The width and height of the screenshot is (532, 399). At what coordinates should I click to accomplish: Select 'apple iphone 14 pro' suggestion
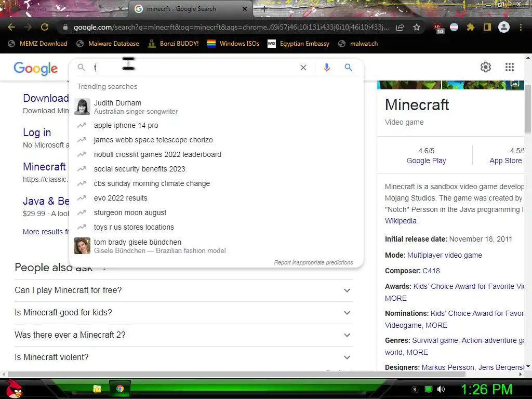(x=216, y=125)
